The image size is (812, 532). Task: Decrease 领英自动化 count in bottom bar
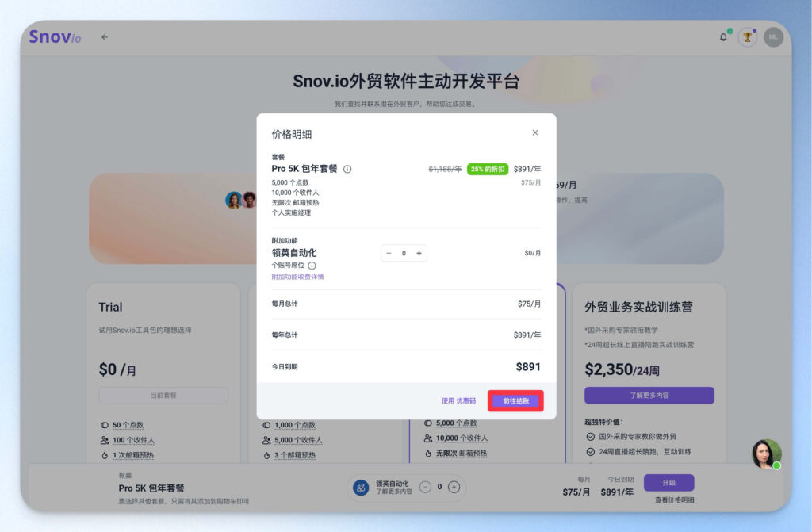425,487
